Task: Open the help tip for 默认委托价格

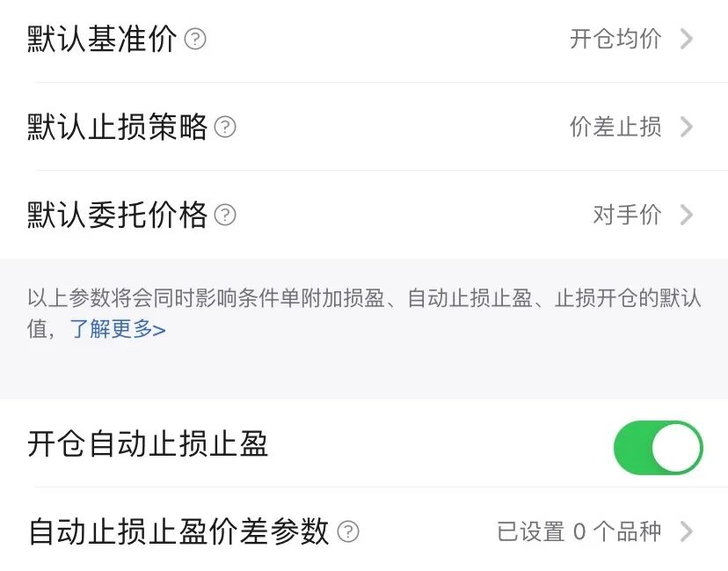Action: pos(226,216)
